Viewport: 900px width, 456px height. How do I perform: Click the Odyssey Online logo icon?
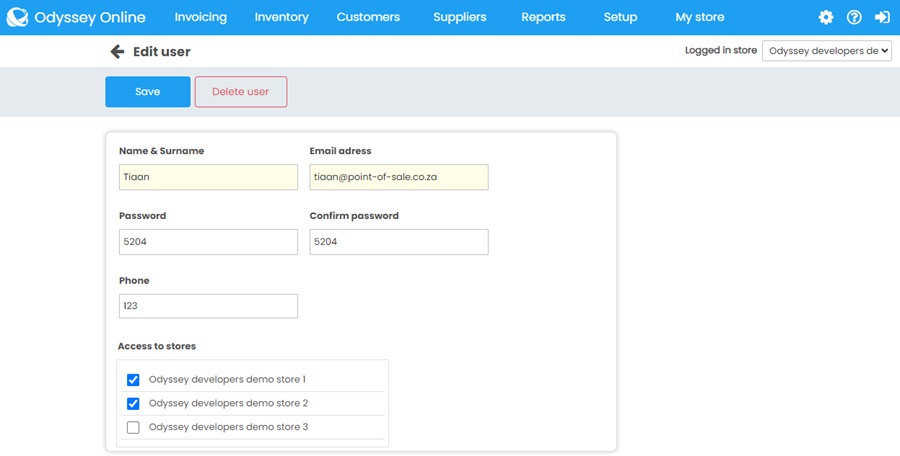coord(17,17)
